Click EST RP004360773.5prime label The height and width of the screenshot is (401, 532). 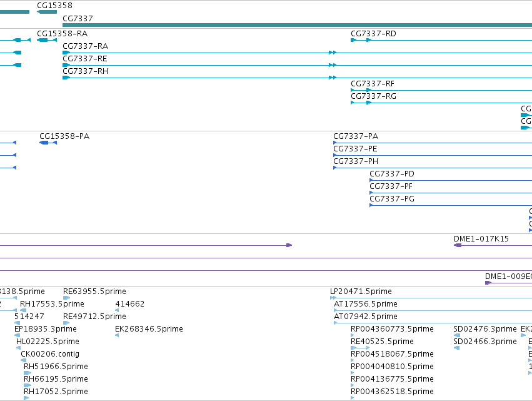tap(392, 329)
